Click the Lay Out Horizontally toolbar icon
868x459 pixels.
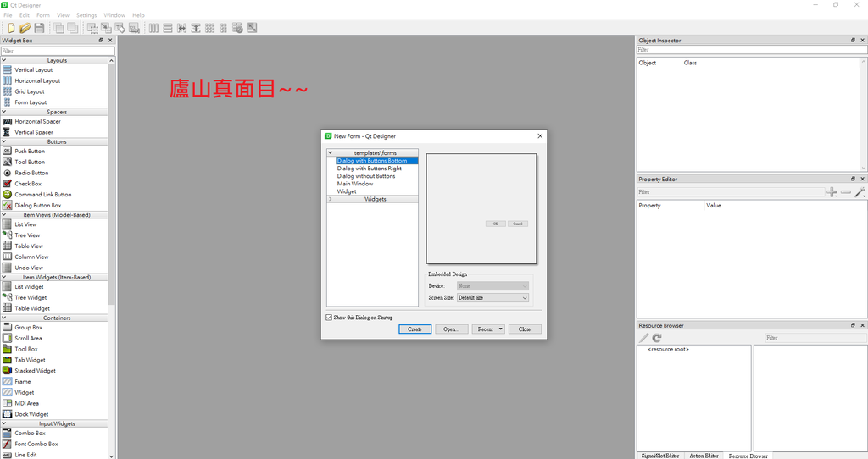(154, 28)
